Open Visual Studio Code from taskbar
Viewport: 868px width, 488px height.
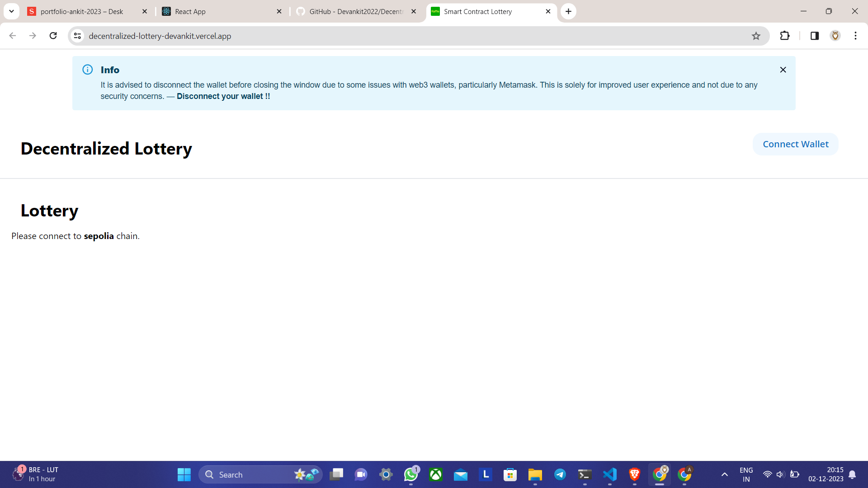click(x=609, y=474)
